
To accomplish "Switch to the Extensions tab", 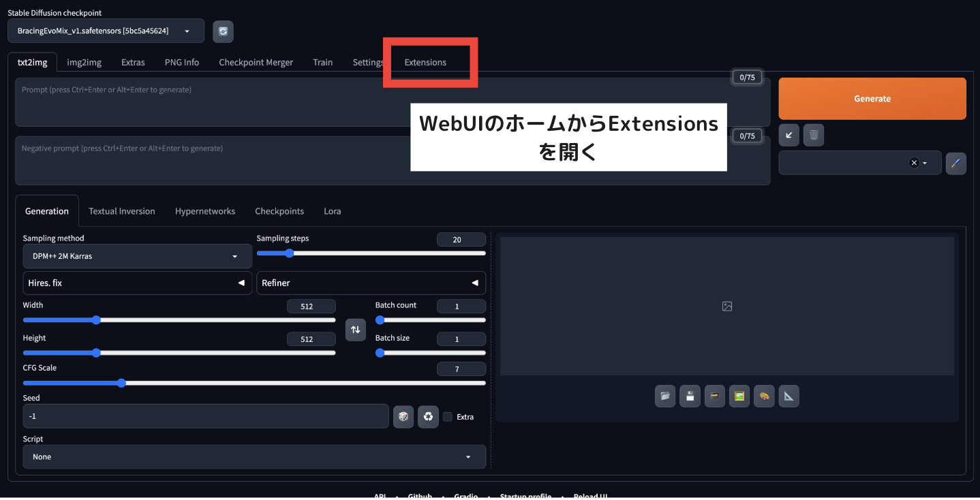I will click(x=425, y=62).
